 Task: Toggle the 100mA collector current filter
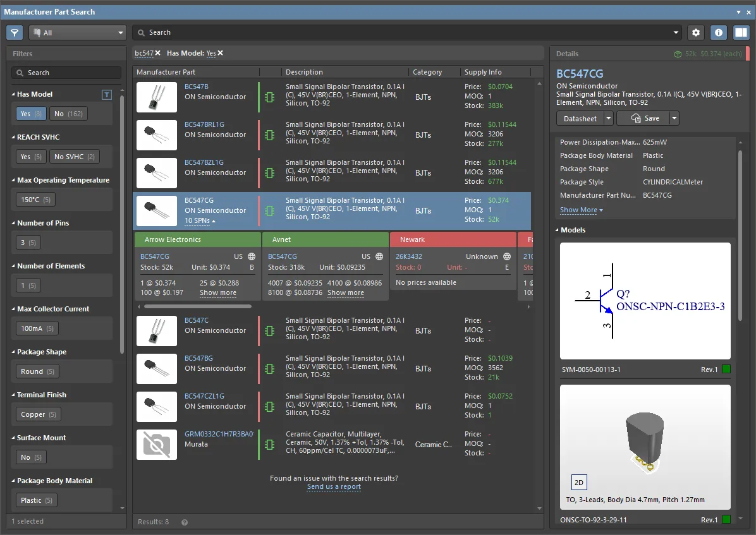coord(37,328)
